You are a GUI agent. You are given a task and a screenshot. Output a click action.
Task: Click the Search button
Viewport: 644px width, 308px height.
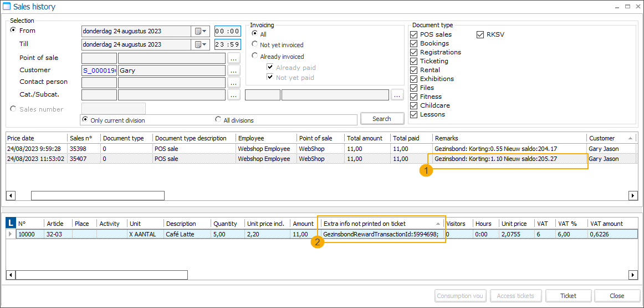point(381,119)
